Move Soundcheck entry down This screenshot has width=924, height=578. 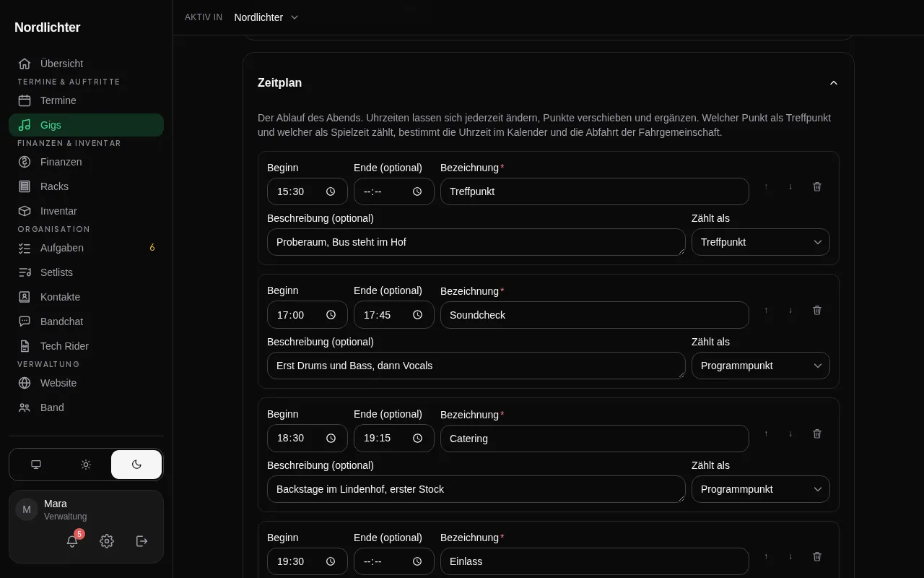click(x=790, y=310)
